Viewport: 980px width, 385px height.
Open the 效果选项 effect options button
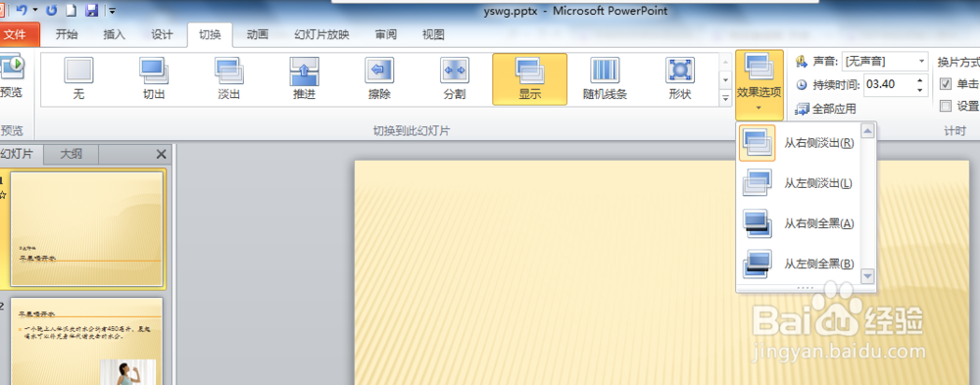pos(759,84)
